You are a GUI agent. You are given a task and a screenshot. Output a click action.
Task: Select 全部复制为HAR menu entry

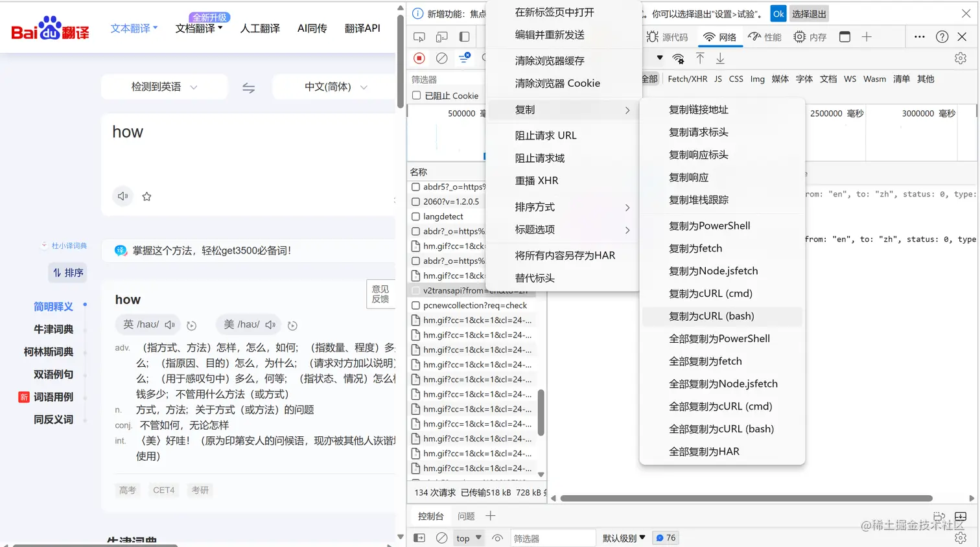722,452
